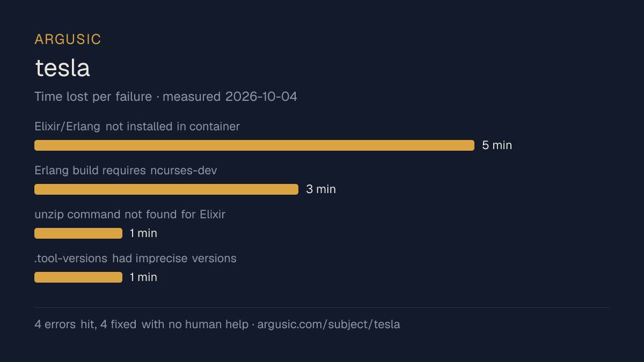Click the footer divider line
Viewport: 644px width, 362px height.
(322, 308)
